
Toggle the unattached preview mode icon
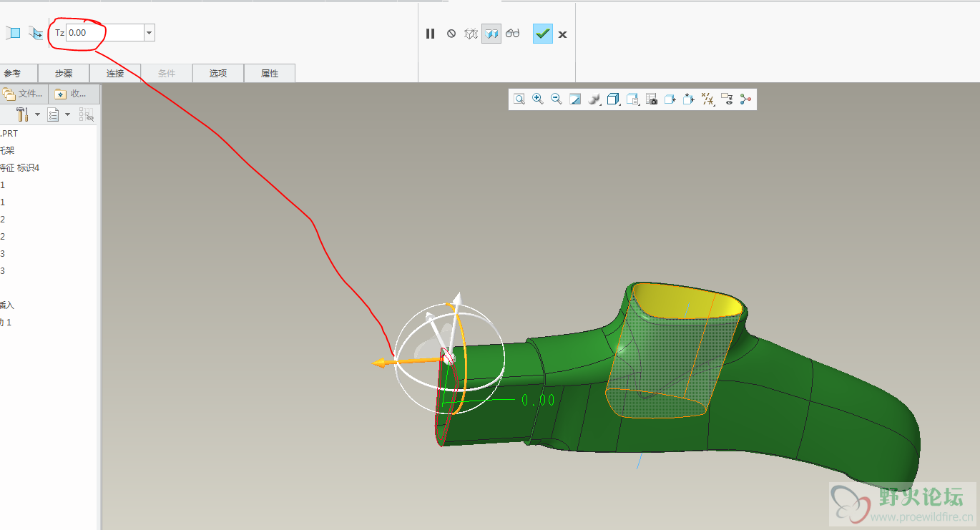tap(471, 34)
